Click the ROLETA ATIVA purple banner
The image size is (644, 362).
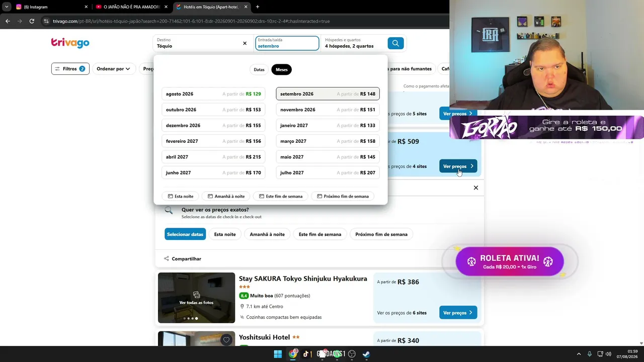(x=510, y=261)
